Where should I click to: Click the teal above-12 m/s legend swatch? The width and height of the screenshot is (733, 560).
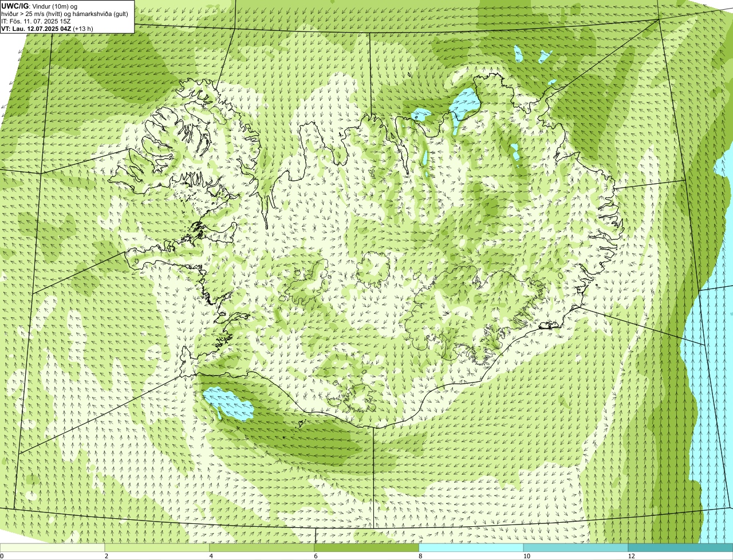(680, 547)
